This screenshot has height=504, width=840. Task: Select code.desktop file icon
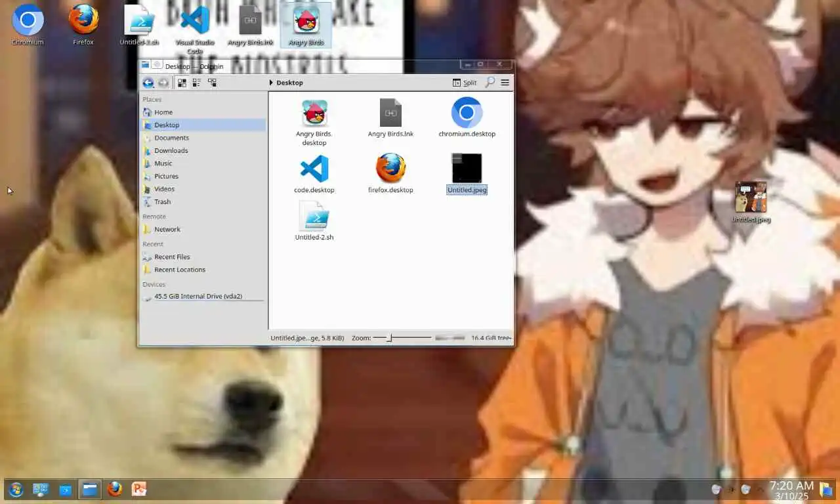pos(314,169)
